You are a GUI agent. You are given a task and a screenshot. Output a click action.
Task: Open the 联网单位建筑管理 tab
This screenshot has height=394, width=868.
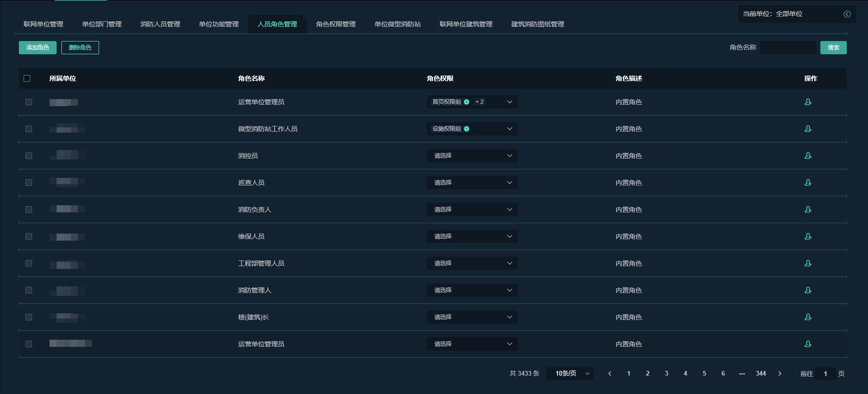(x=466, y=24)
